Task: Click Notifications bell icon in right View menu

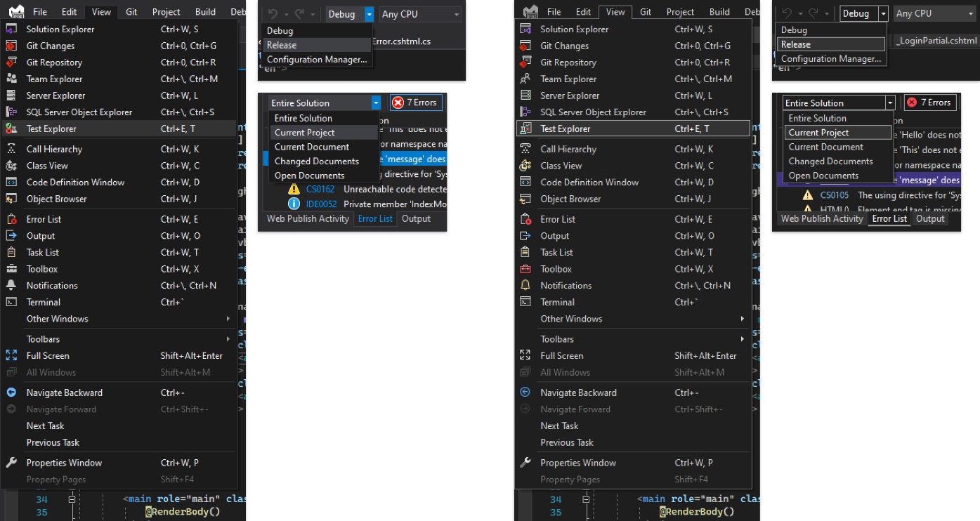Action: [525, 286]
